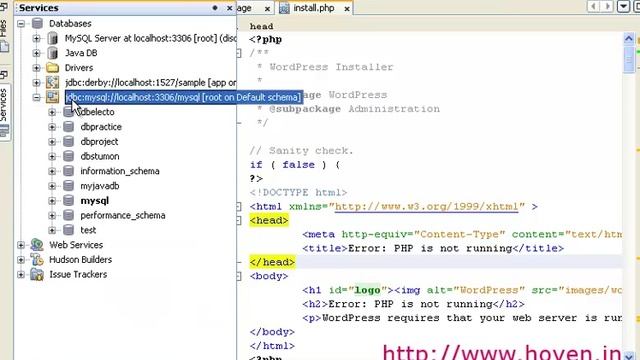
Task: Click the editor vertical scrollbar thumb
Action: tap(629, 60)
